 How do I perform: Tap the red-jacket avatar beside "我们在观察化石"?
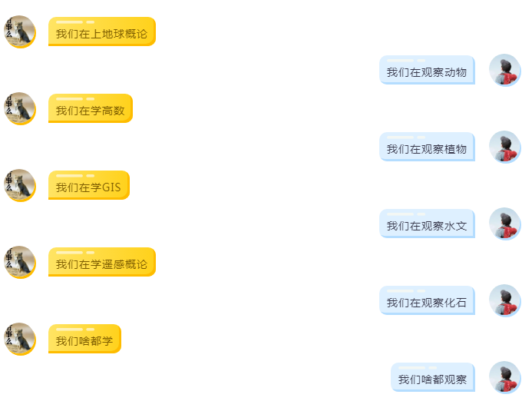coord(504,300)
